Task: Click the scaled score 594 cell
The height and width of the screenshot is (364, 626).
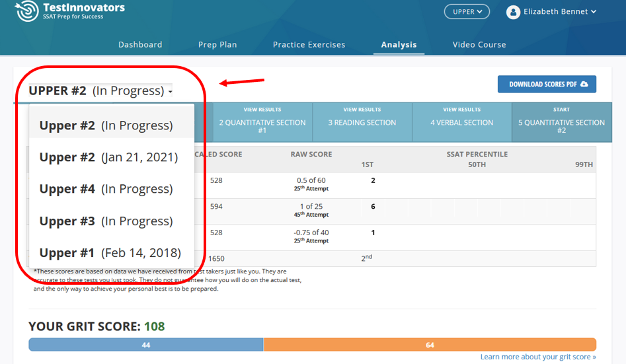Action: [216, 206]
